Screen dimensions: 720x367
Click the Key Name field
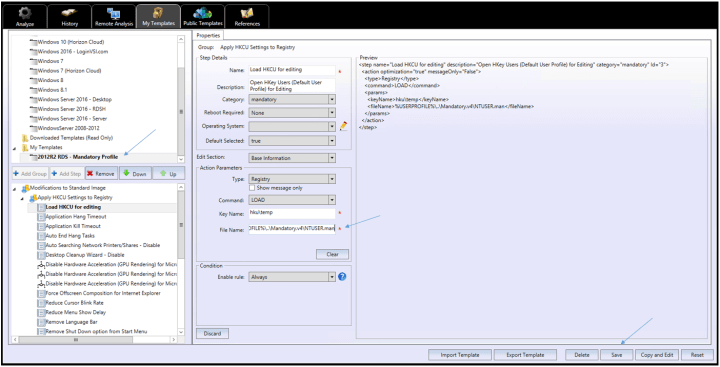click(x=292, y=214)
